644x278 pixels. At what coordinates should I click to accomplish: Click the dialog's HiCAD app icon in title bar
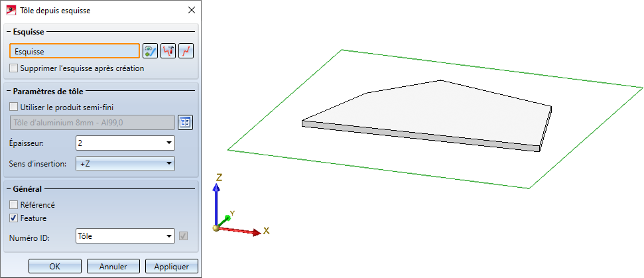click(11, 10)
